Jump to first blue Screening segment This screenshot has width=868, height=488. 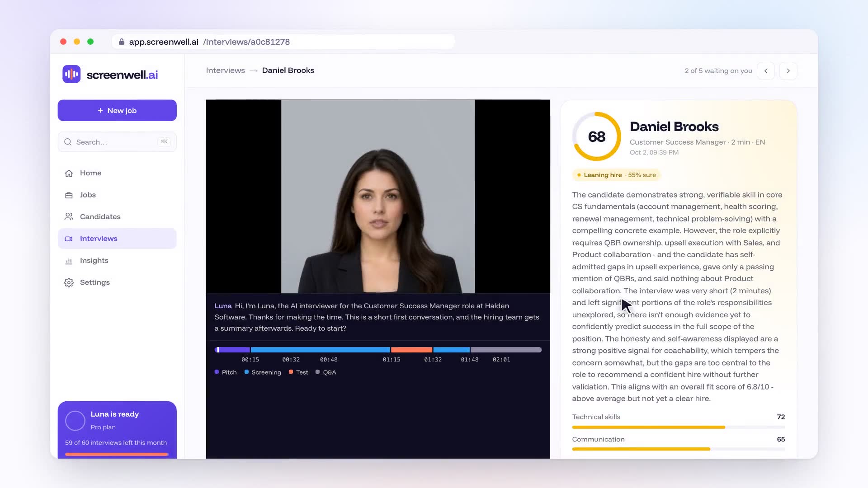[x=320, y=350]
